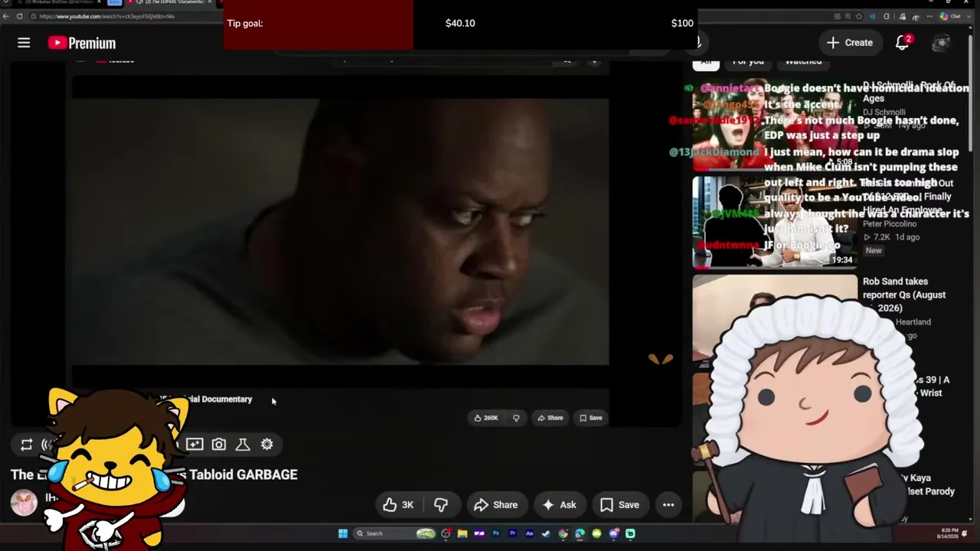Switch to Microsoft Edge in the taskbar
980x551 pixels.
(x=580, y=533)
